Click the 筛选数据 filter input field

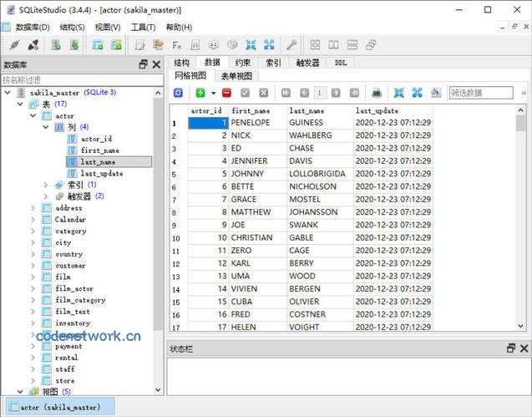pyautogui.click(x=480, y=93)
